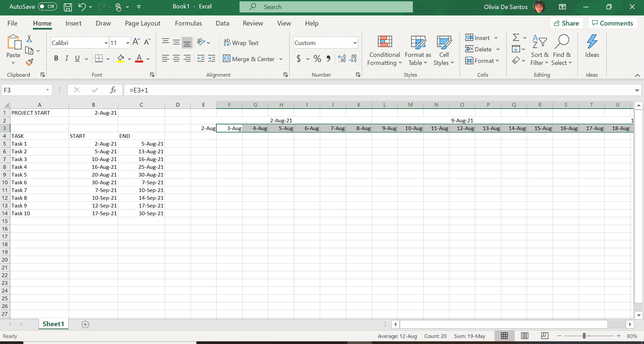Click the zoom slider handle in status bar
This screenshot has width=644, height=344.
click(x=584, y=336)
